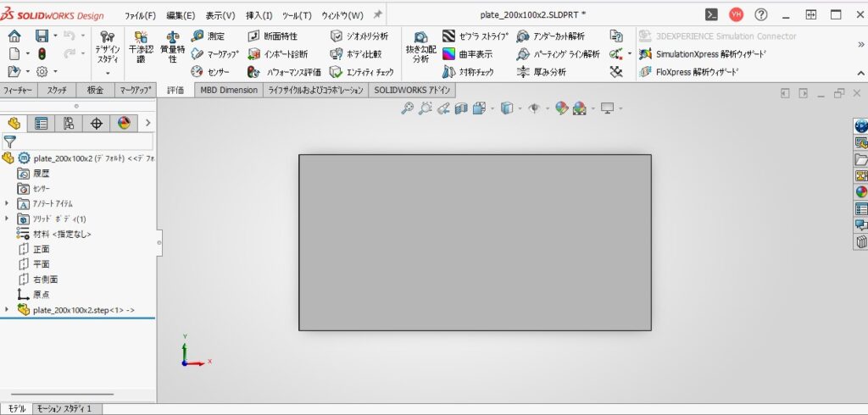
Task: Open the デザイン スタディ dropdown
Action: coord(107,73)
